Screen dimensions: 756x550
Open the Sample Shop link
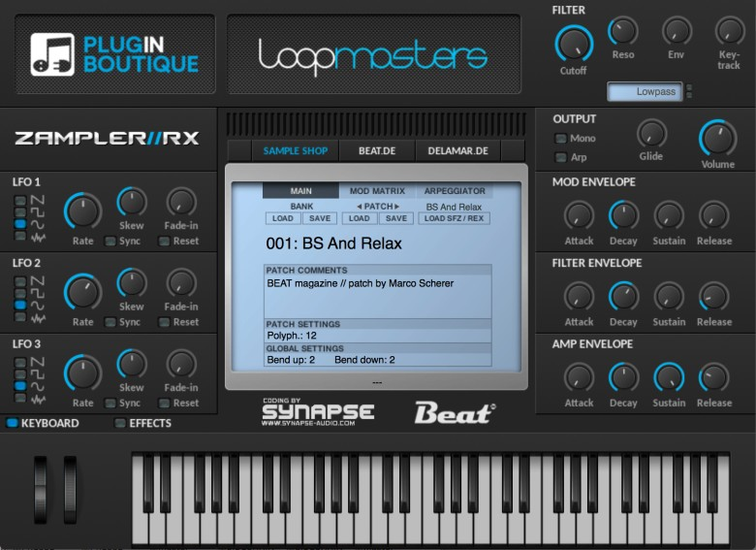point(295,151)
